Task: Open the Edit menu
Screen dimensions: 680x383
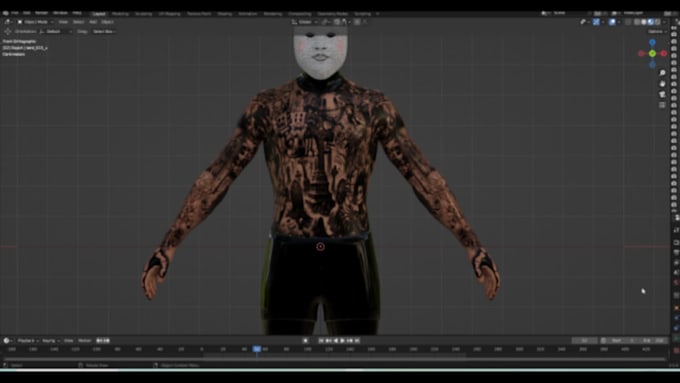Action: click(x=26, y=13)
